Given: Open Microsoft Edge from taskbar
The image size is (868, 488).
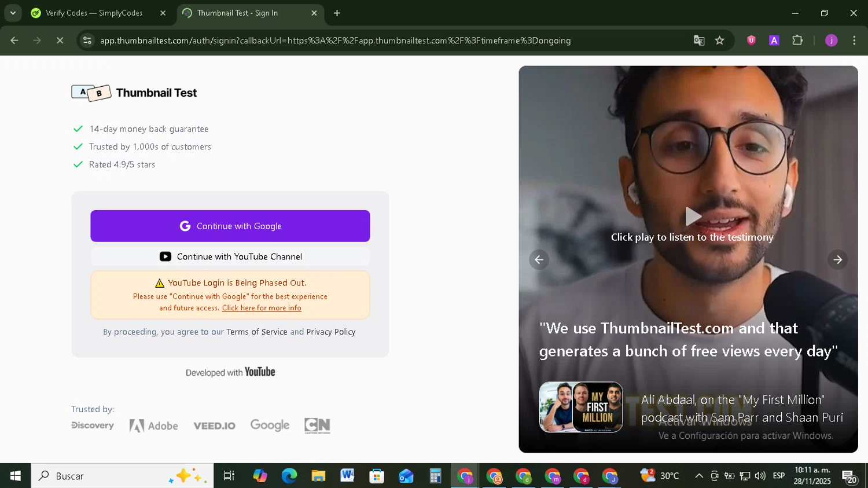Looking at the screenshot, I should point(289,476).
